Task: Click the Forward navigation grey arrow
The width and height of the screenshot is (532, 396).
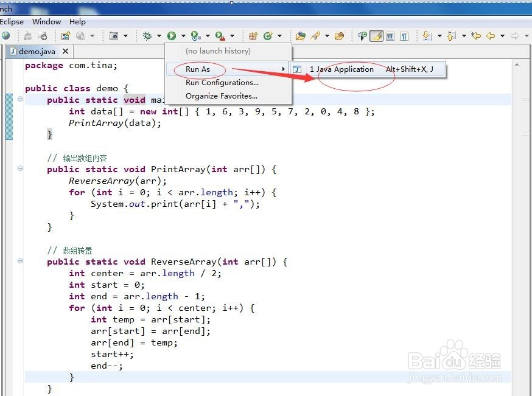Action: (515, 36)
